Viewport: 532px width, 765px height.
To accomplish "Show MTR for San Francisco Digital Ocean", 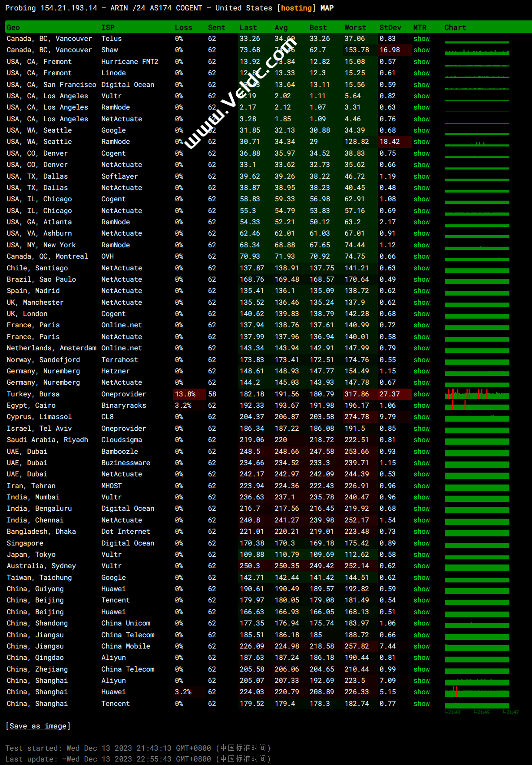I will (x=421, y=85).
